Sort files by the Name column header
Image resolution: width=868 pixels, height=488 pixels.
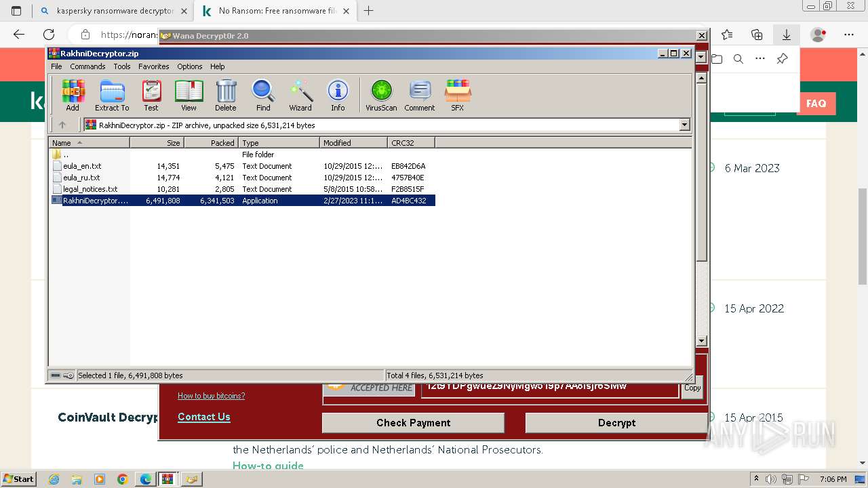[89, 143]
